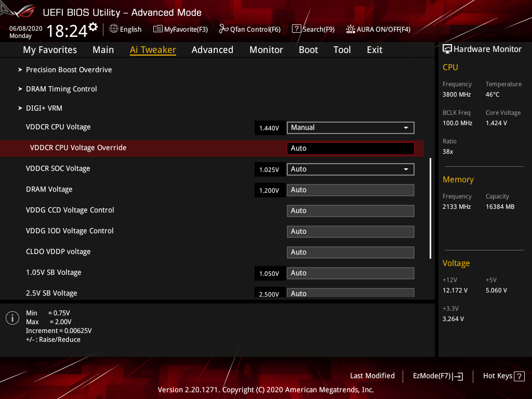Click the 1.05V SB Voltage field
Screen dimensions: 532x399
351,273
